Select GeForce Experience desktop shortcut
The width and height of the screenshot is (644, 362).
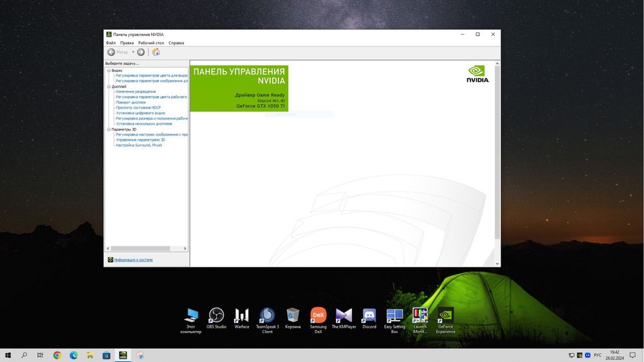point(446,321)
